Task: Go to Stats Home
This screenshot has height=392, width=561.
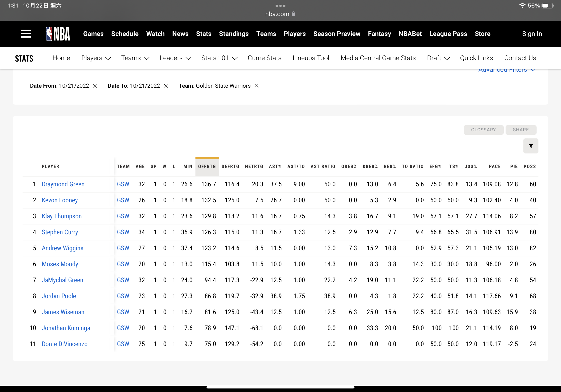Action: tap(61, 58)
